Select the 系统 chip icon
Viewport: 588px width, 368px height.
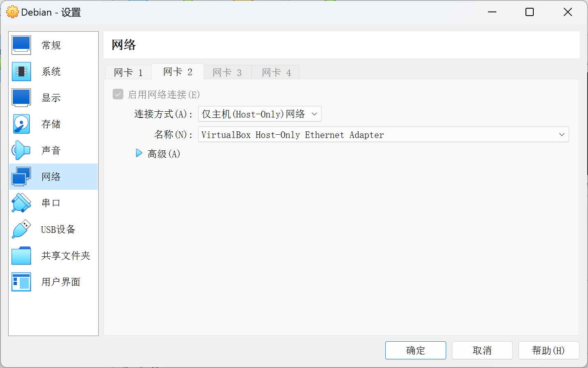(21, 71)
